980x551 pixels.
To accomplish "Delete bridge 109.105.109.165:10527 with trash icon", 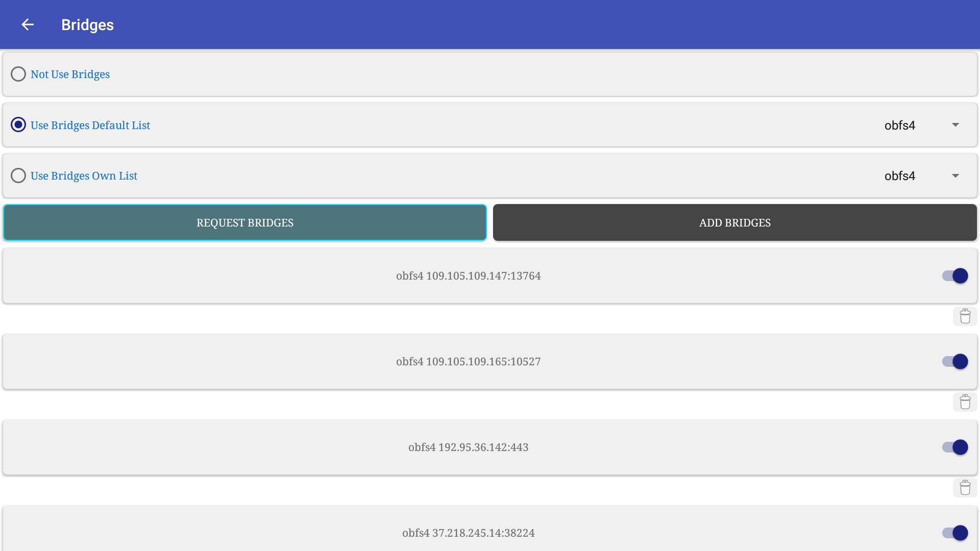I will [x=965, y=402].
